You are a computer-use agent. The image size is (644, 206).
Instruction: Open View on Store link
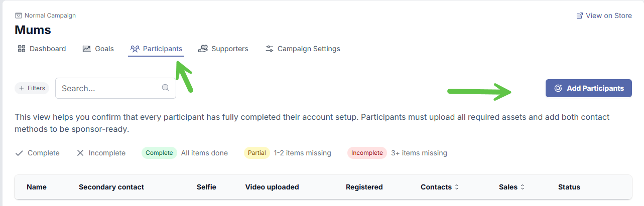pyautogui.click(x=608, y=16)
